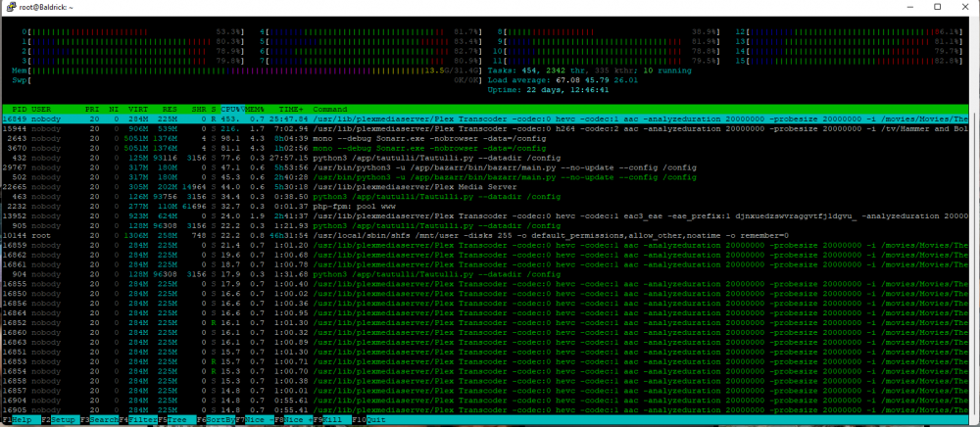Activate F4 Filter in the footer bar
980x427 pixels.
click(x=138, y=420)
